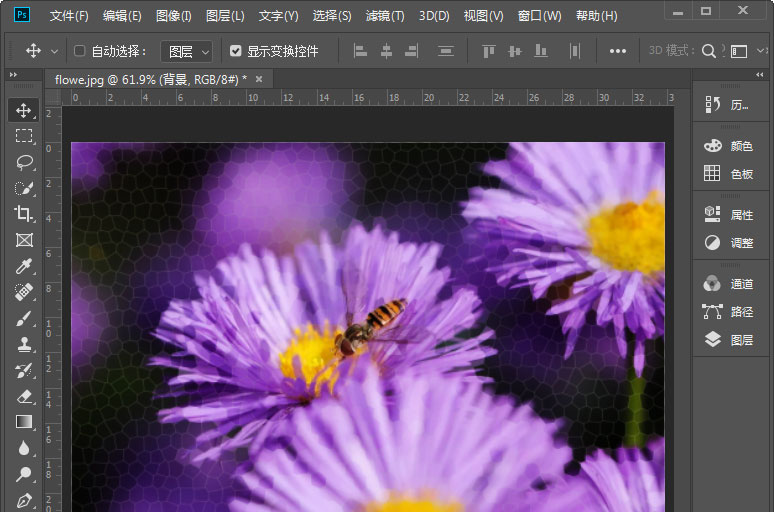This screenshot has height=512, width=774.
Task: Open the 文件(F) menu
Action: click(69, 16)
